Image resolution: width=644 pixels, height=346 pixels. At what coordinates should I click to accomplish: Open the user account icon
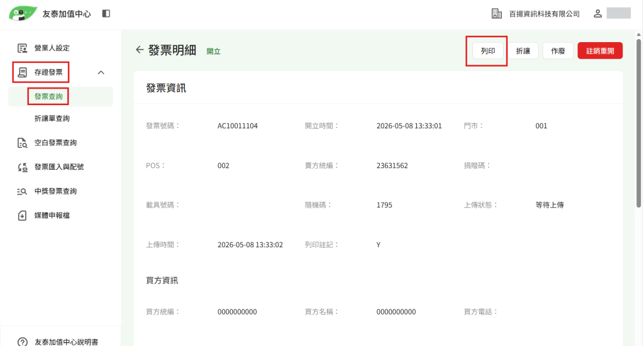coord(597,14)
